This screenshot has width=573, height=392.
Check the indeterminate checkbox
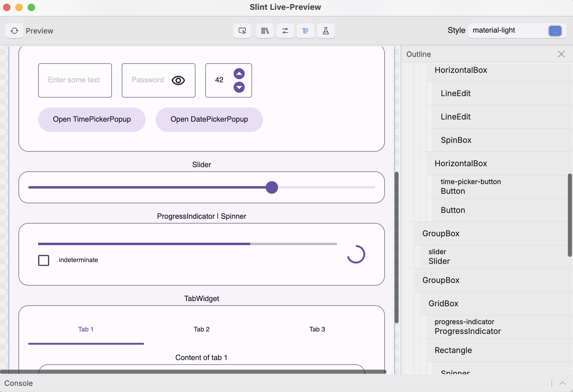click(44, 260)
